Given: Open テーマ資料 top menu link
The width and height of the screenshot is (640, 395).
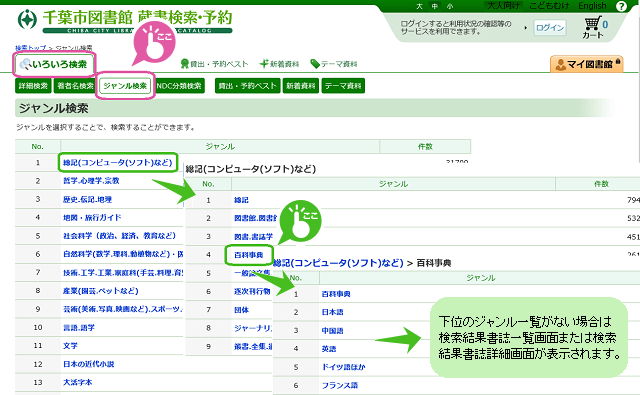Looking at the screenshot, I should click(334, 64).
